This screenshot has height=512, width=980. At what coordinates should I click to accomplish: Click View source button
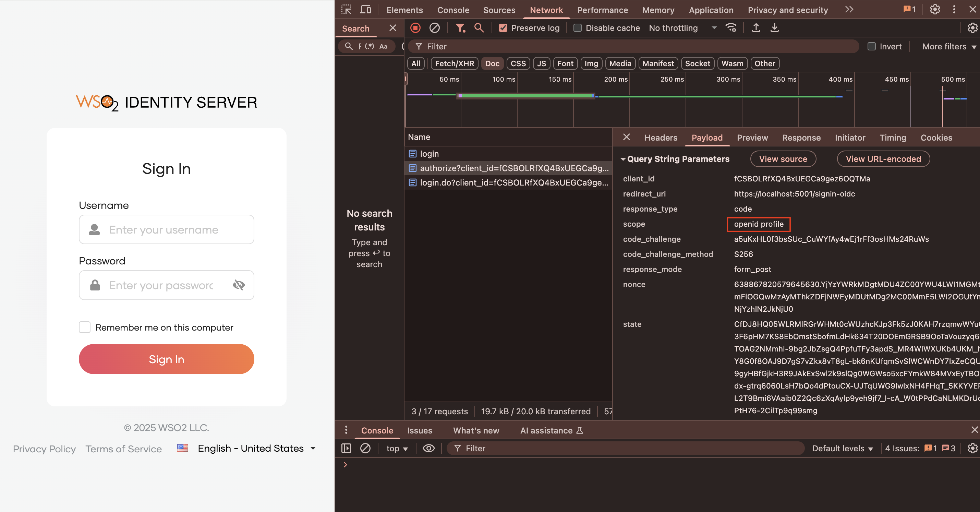pos(783,159)
